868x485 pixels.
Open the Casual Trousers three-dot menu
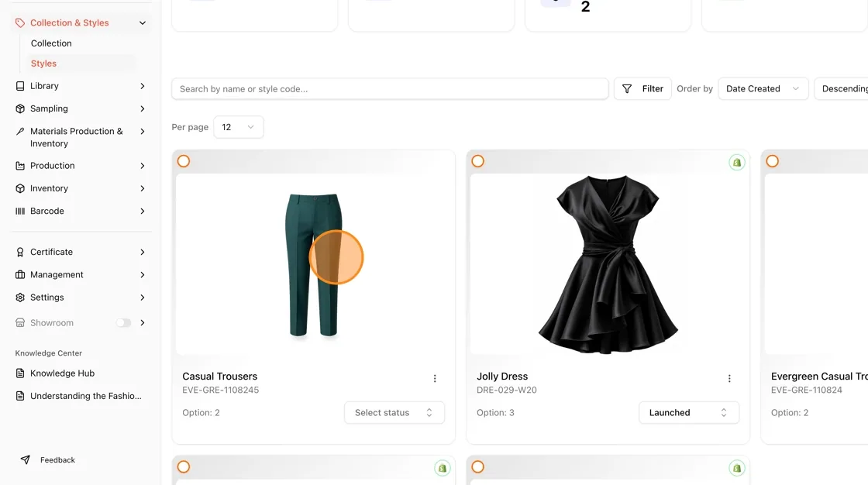435,378
